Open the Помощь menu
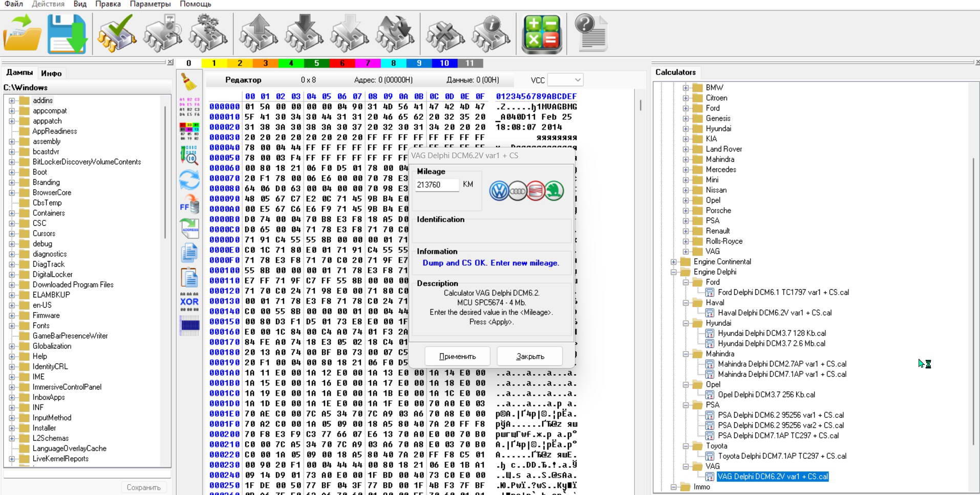Viewport: 980px width, 495px height. pos(195,4)
